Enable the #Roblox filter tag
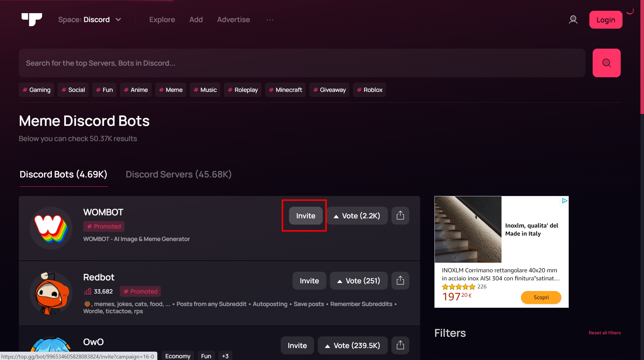Screen dimensions: 644x360 [369, 89]
